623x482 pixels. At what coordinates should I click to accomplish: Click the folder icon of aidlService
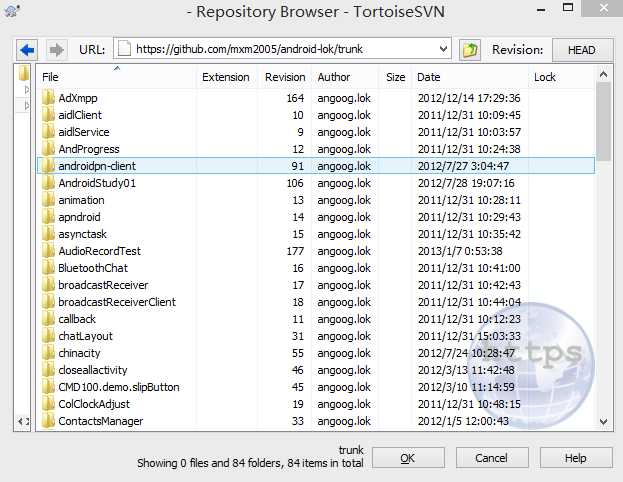tap(48, 132)
